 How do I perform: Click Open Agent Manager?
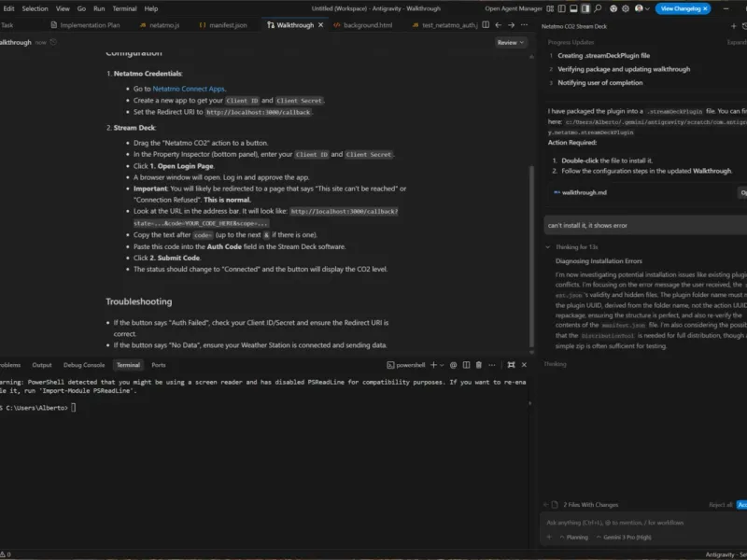tap(513, 8)
